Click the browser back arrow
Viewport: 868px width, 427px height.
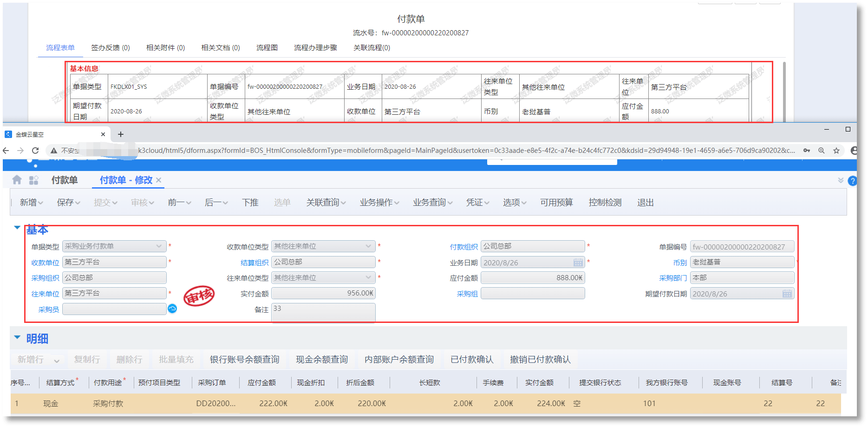pos(5,151)
